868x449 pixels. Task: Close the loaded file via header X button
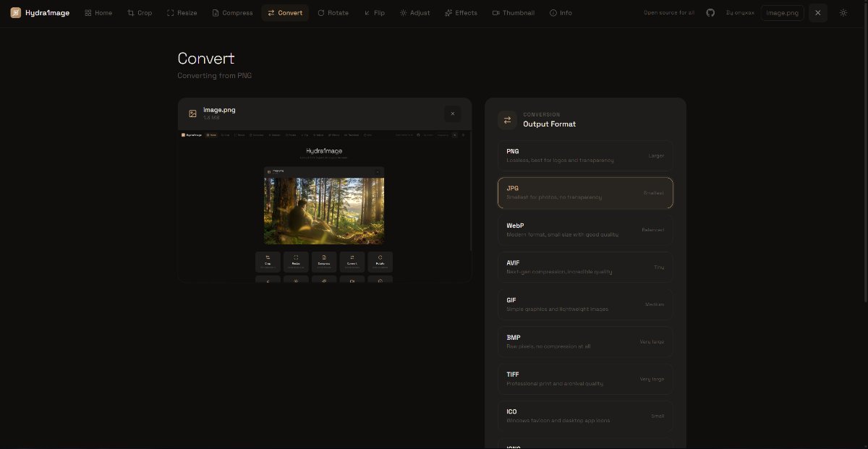tap(817, 13)
